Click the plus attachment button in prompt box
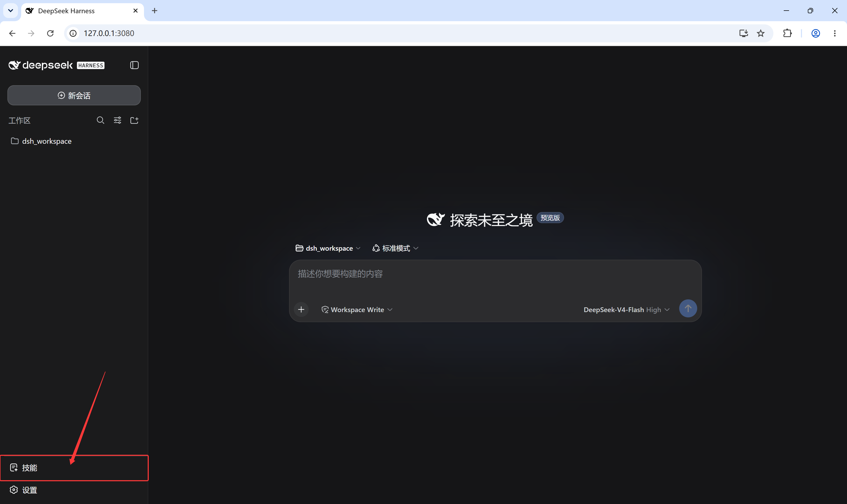 (x=301, y=309)
